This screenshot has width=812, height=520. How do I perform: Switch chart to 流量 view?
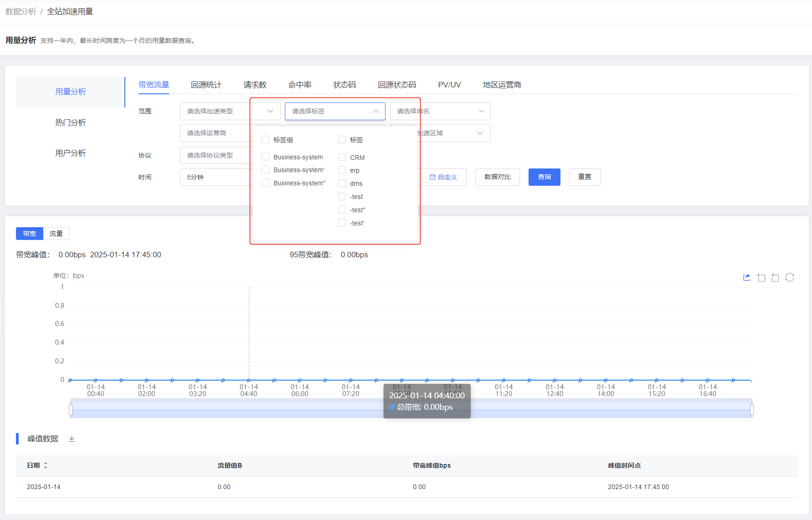click(56, 234)
